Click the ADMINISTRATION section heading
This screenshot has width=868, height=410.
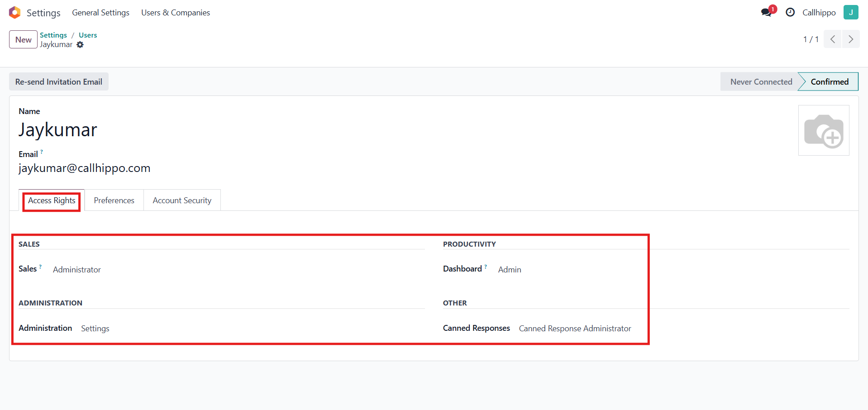click(x=50, y=303)
